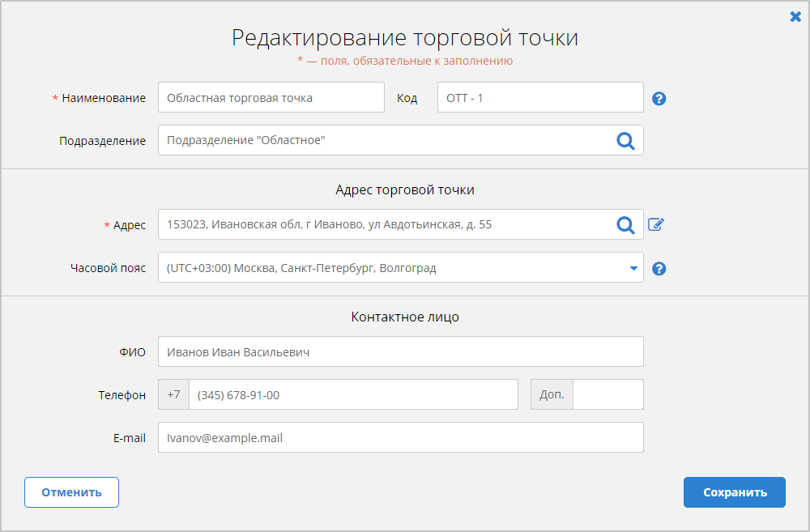Screen dimensions: 810x532
Task: Click the E-mail input field
Action: coord(400,437)
